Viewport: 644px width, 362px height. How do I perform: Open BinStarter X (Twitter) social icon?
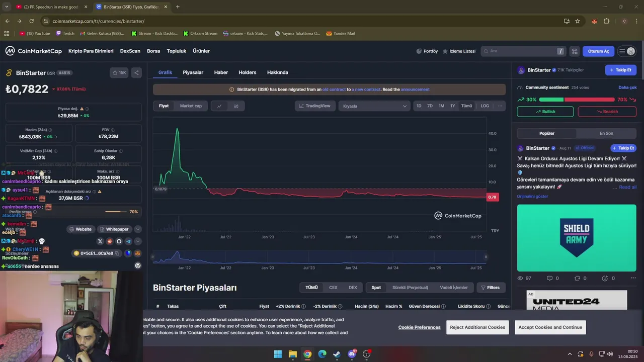[x=100, y=241]
